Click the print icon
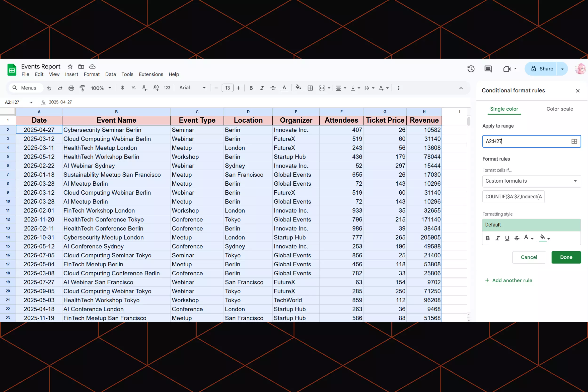The width and height of the screenshot is (588, 392). 71,88
